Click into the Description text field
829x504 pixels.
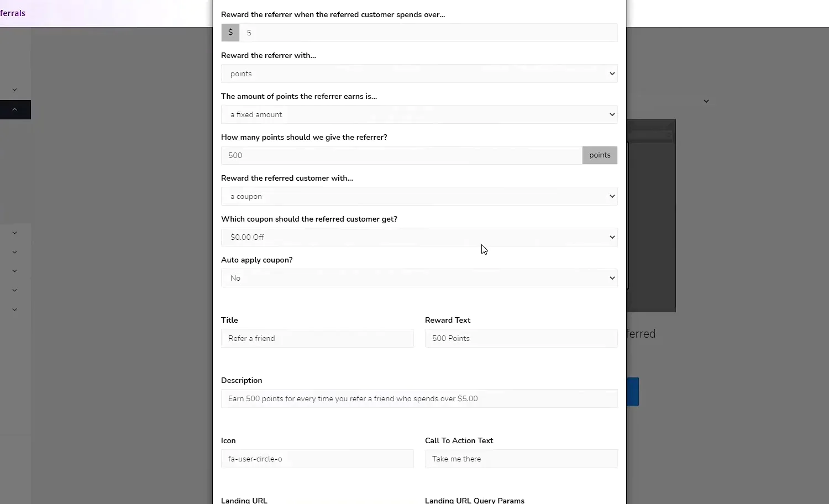click(419, 398)
